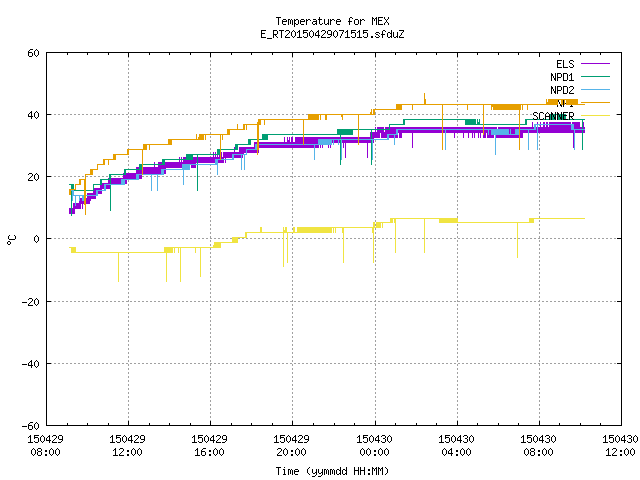Click the 150430 08:00 x-axis tick label

point(538,446)
